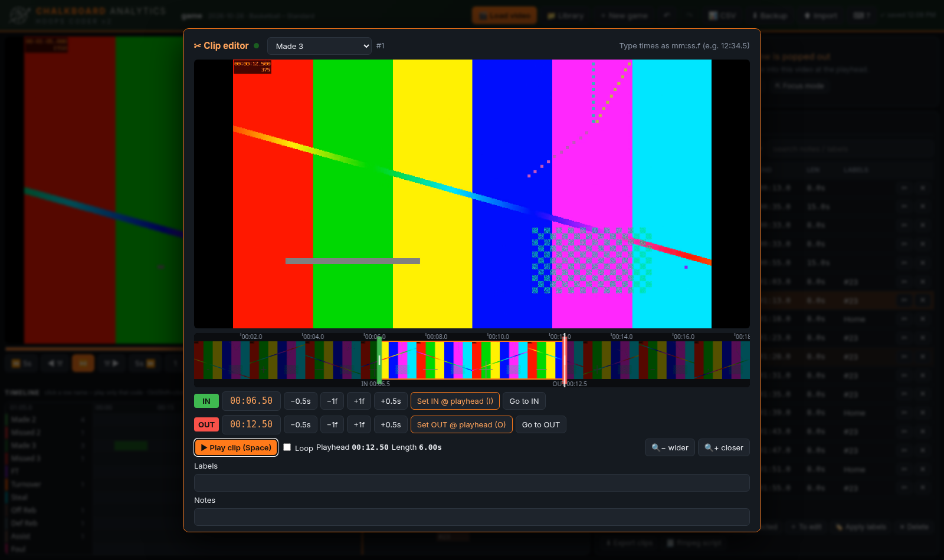Toggle the Loop checkbox

pos(287,447)
